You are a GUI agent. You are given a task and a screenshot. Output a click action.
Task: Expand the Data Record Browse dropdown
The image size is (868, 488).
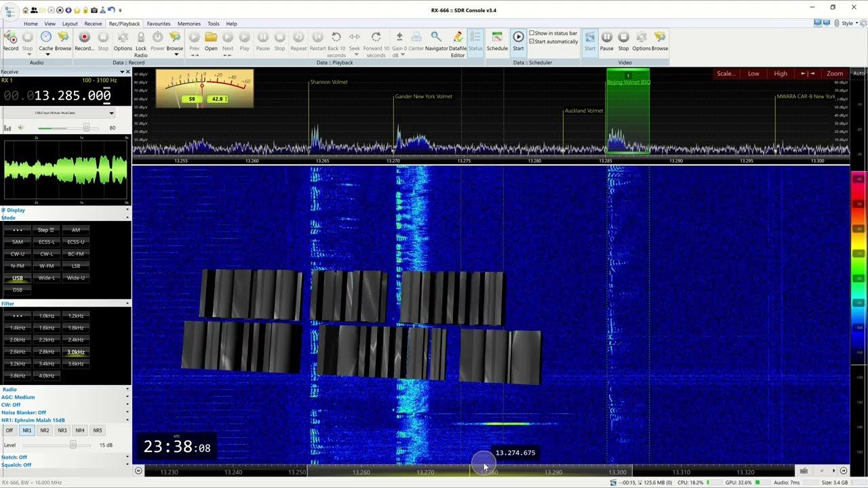pyautogui.click(x=176, y=55)
